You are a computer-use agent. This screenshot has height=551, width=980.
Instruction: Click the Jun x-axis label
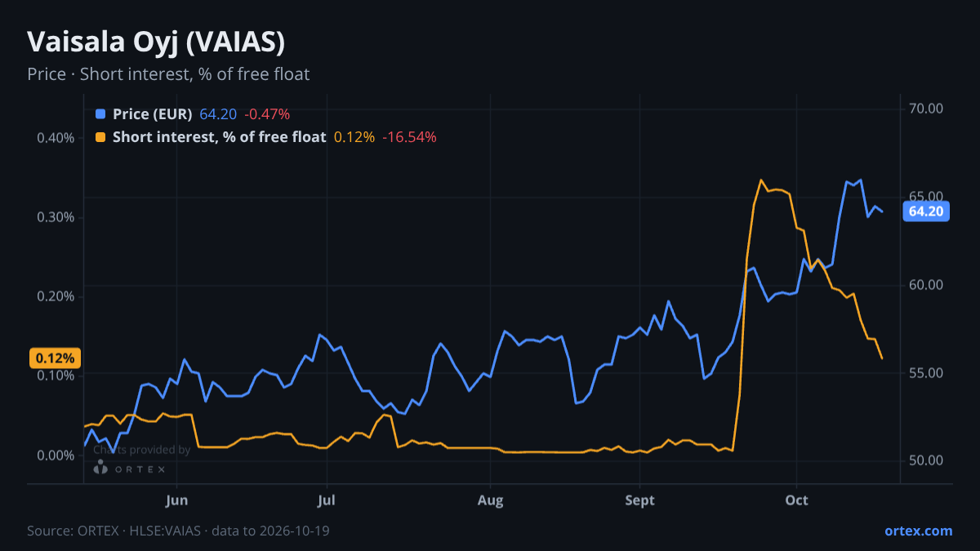click(176, 500)
